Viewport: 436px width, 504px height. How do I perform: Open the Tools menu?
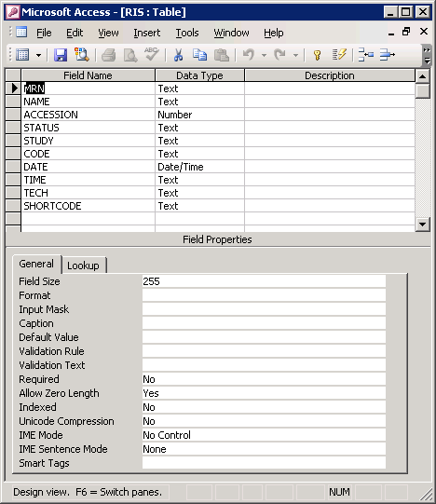tap(187, 33)
